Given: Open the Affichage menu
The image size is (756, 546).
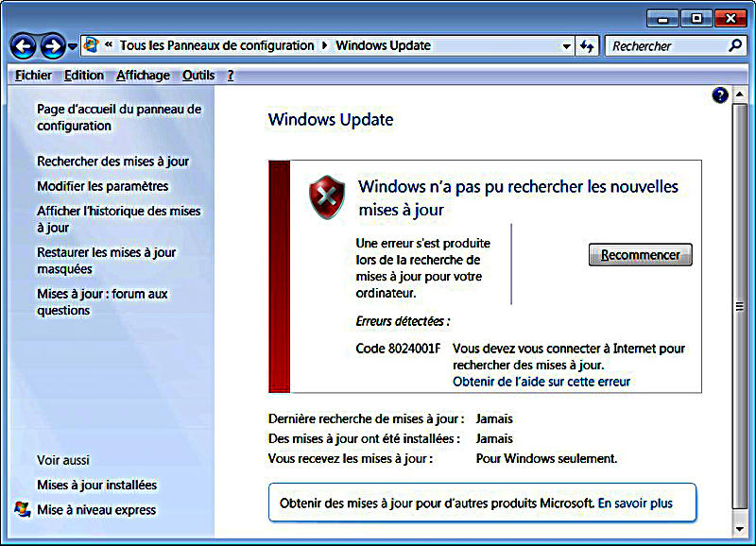Looking at the screenshot, I should (x=143, y=76).
